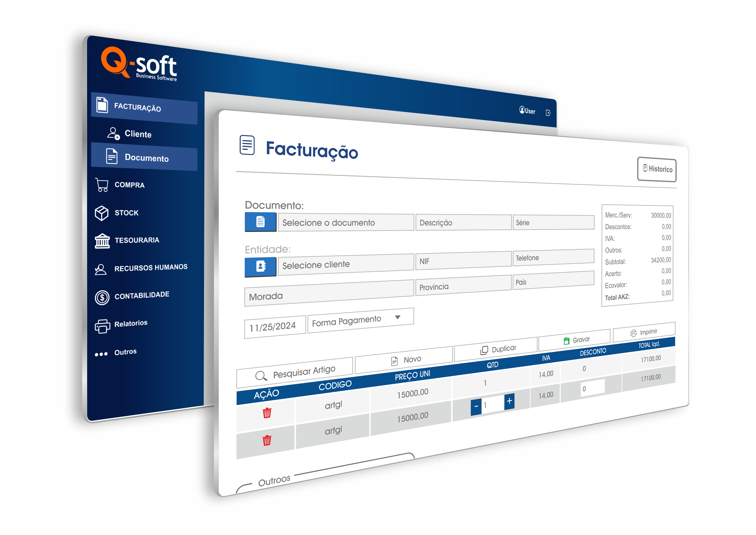
Task: Click the Documento page icon in sidebar
Action: (112, 156)
